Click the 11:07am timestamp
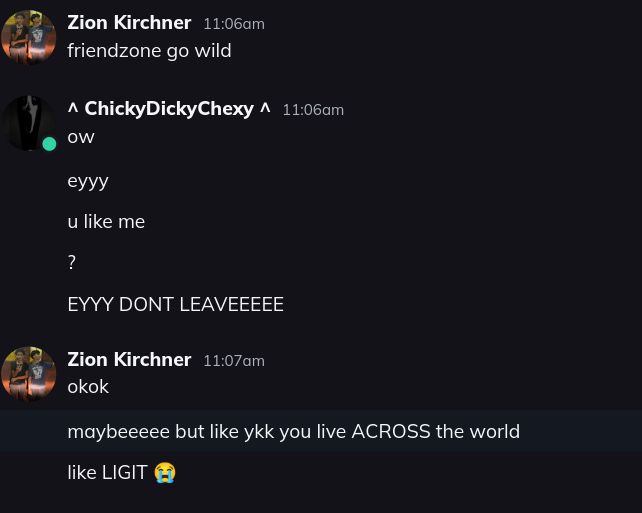Viewport: 642px width, 513px height. [x=234, y=361]
